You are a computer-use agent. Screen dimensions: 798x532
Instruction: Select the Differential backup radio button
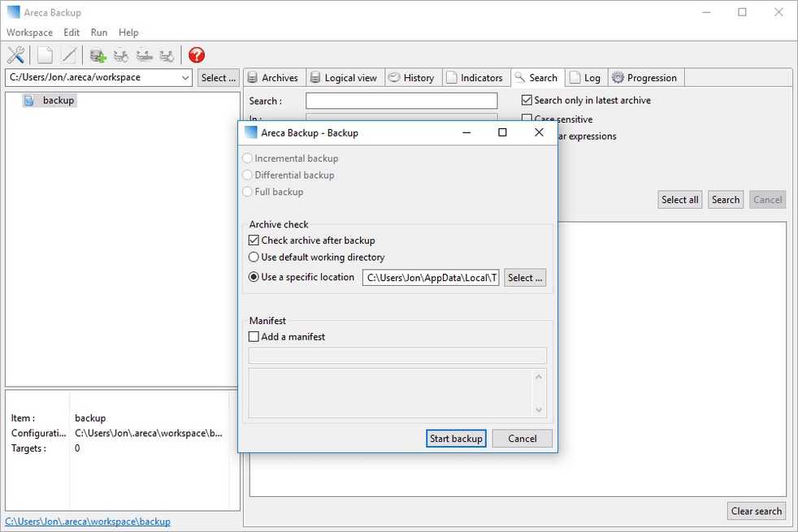tap(247, 175)
